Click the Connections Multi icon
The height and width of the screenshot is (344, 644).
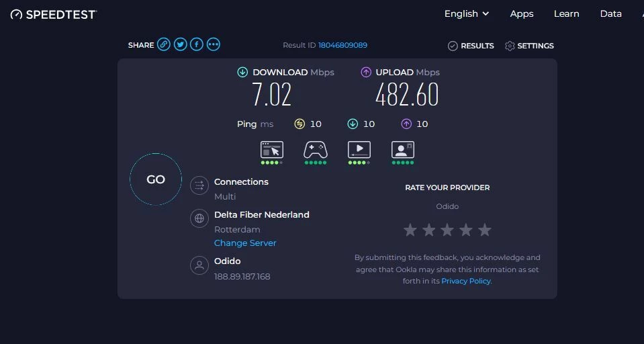(199, 185)
